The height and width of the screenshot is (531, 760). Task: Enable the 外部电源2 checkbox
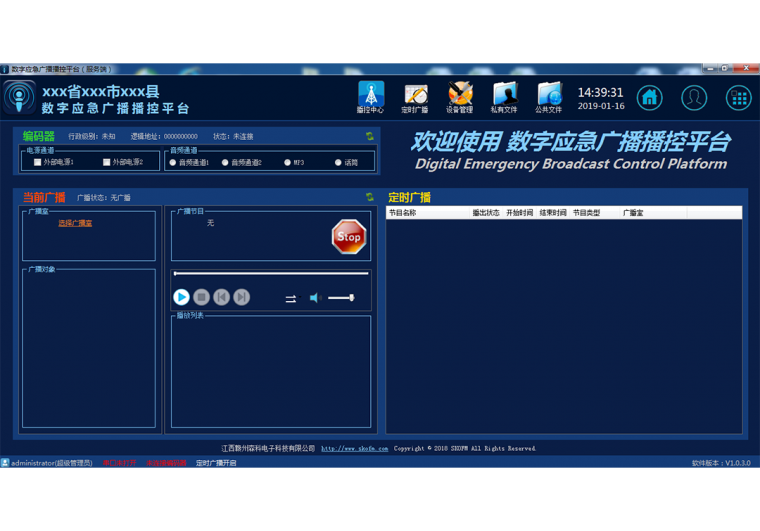coord(107,162)
